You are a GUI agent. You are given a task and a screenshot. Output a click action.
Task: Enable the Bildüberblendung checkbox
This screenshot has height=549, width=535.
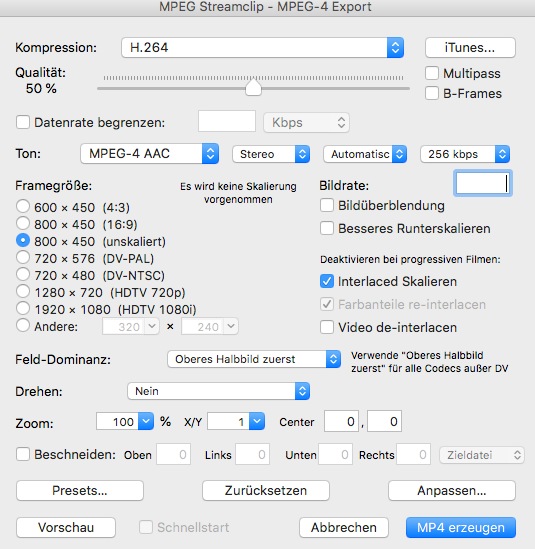tap(327, 206)
